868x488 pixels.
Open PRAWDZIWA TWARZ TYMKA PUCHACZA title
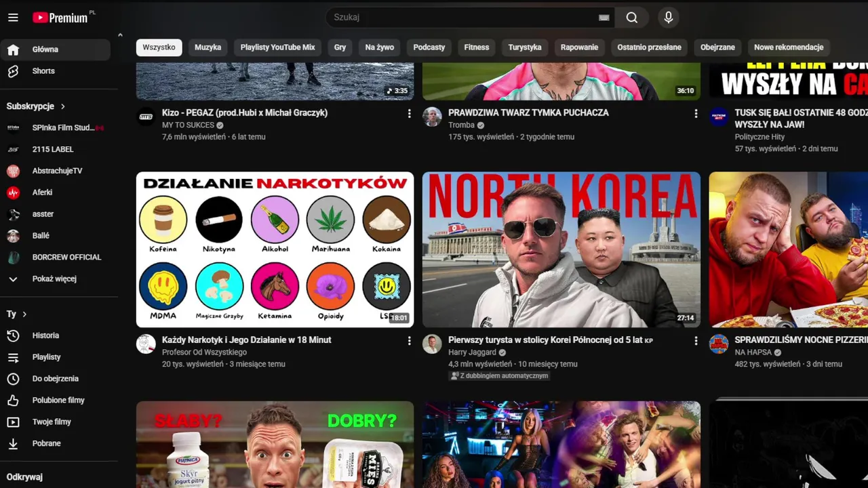528,113
